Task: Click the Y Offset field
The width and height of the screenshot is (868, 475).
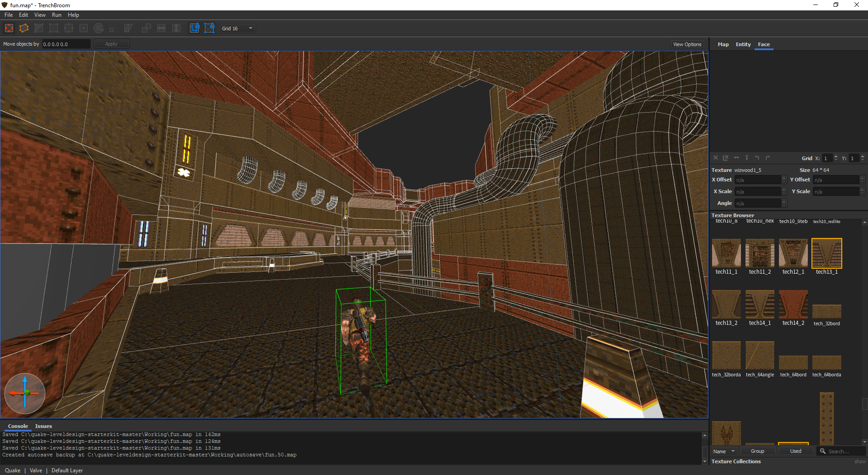Action: [x=839, y=180]
